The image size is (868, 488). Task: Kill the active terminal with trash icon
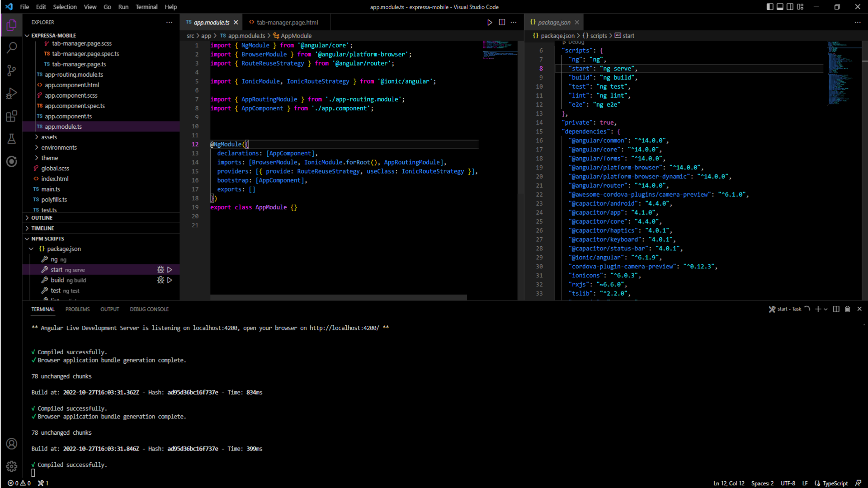pos(848,309)
